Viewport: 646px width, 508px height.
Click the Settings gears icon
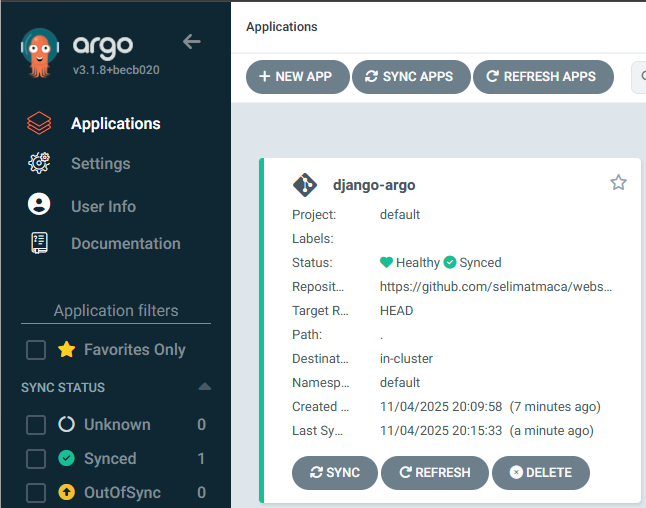click(x=39, y=164)
